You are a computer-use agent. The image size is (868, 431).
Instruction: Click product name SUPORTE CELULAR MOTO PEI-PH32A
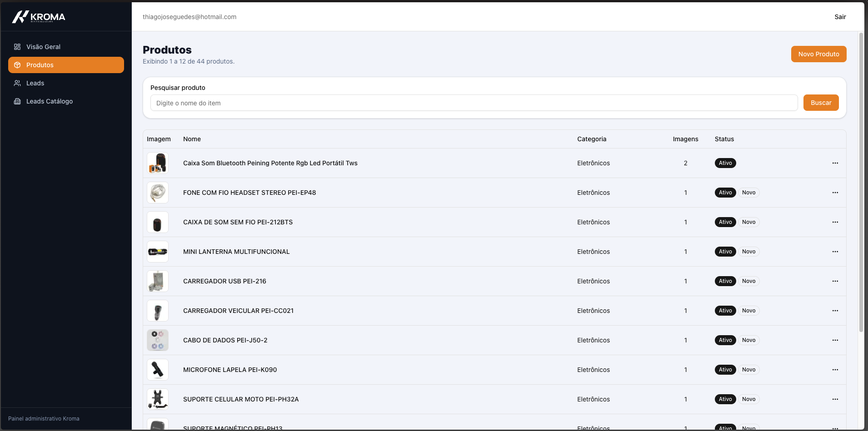coord(241,399)
